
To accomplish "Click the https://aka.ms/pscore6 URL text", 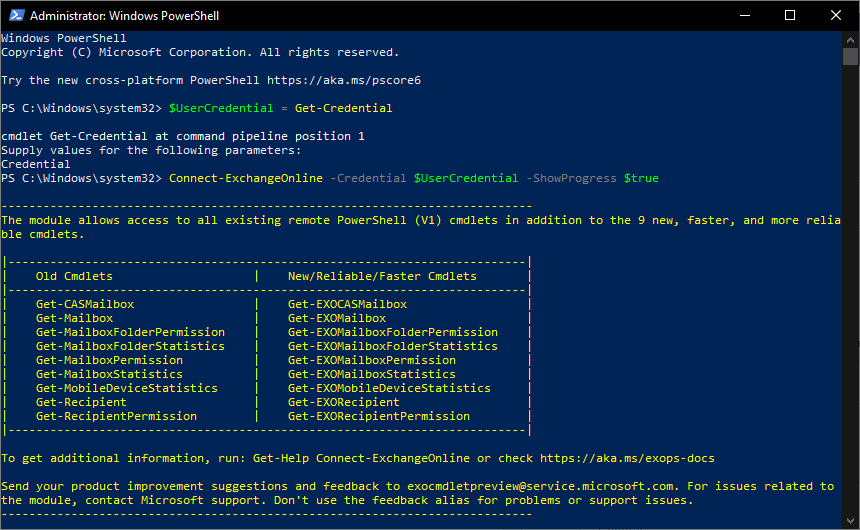I will click(344, 80).
